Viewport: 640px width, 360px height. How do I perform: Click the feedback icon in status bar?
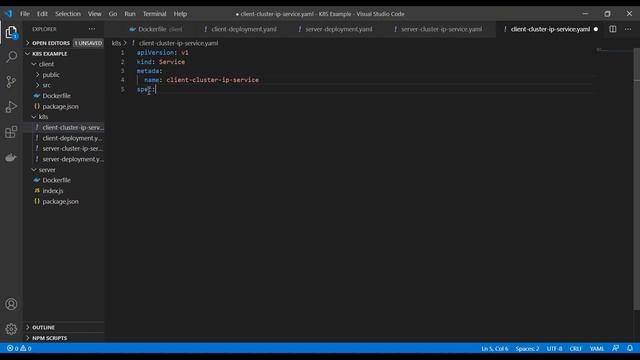click(x=616, y=348)
